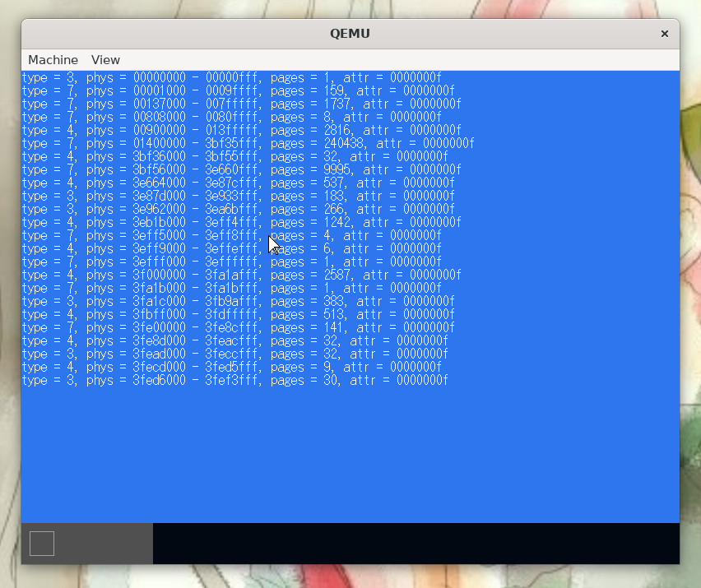Open the Machine menu
This screenshot has width=701, height=588.
pyautogui.click(x=53, y=60)
